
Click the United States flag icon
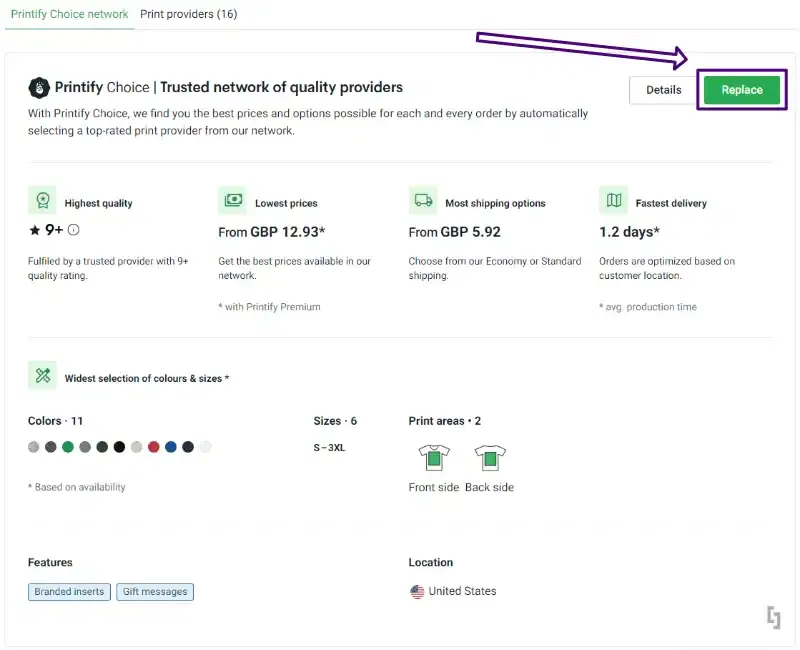point(417,591)
